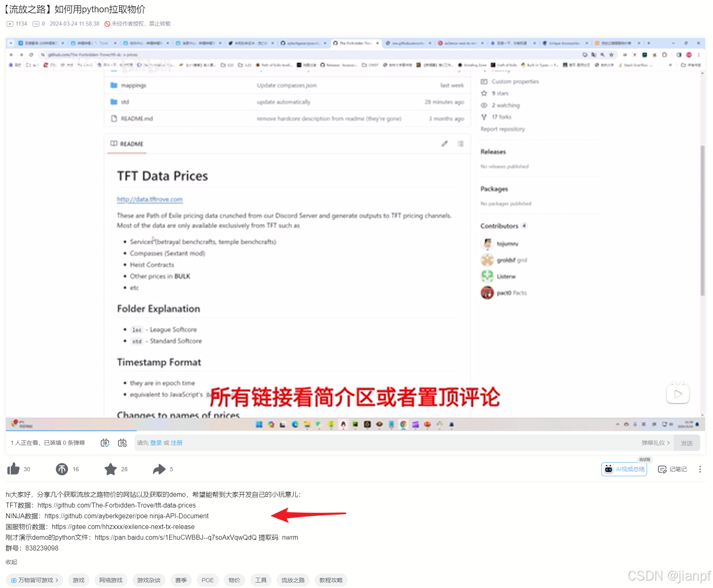Click the share arrow icon
This screenshot has height=588, width=713.
click(x=159, y=469)
